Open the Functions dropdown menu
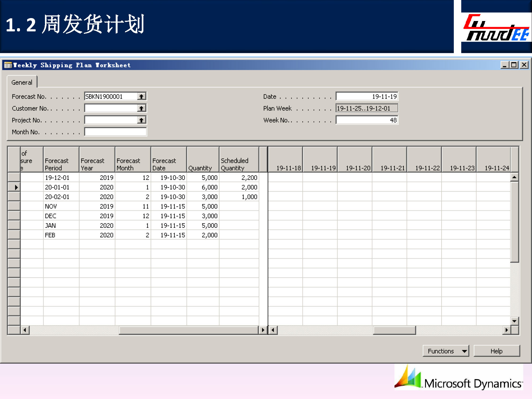This screenshot has width=532, height=399. pyautogui.click(x=446, y=351)
